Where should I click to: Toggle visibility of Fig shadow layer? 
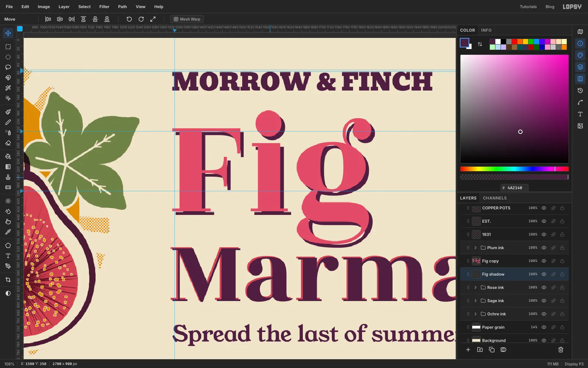(x=544, y=274)
